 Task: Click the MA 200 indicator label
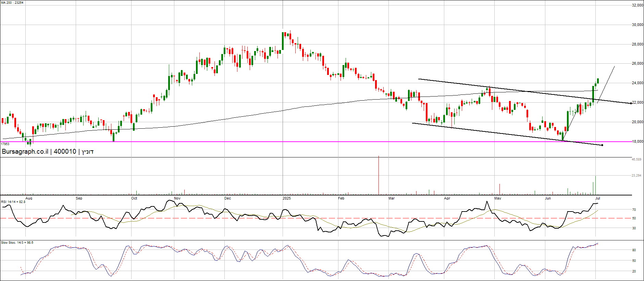[12, 3]
